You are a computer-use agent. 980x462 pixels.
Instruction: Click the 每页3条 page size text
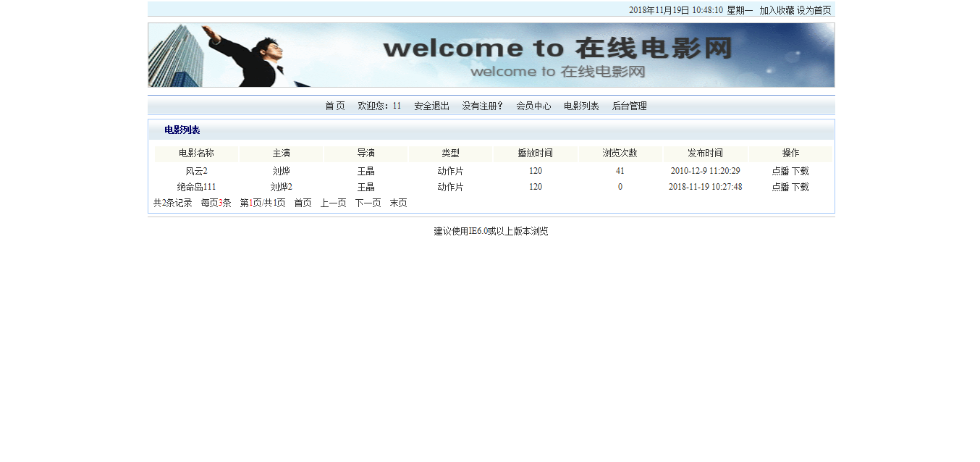coord(216,203)
